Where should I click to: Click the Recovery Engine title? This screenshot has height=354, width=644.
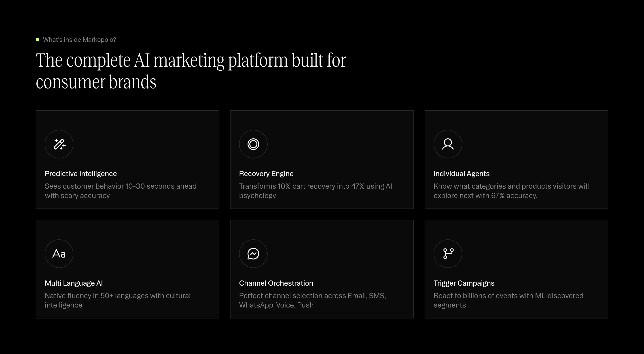[266, 173]
